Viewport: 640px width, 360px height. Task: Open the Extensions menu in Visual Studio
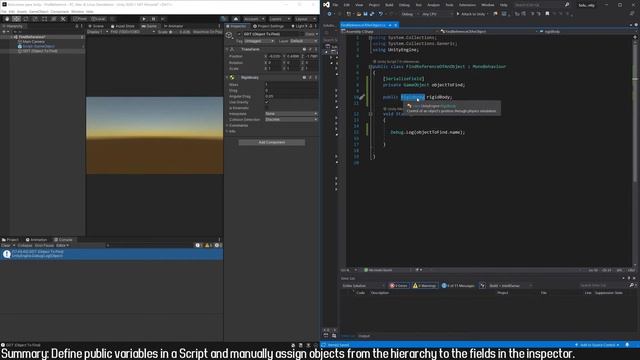(467, 5)
